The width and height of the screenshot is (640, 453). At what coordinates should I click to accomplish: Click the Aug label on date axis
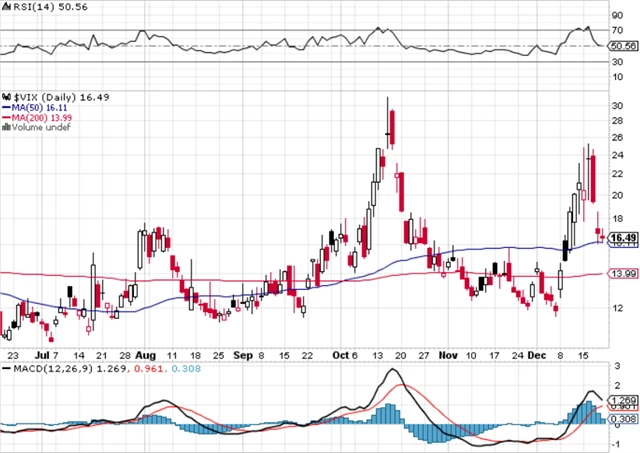(x=145, y=355)
